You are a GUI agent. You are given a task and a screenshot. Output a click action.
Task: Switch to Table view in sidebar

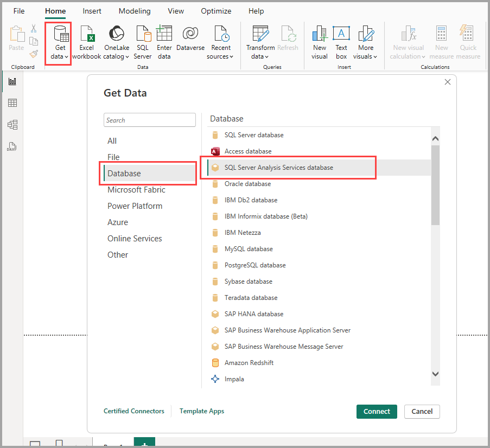click(12, 103)
